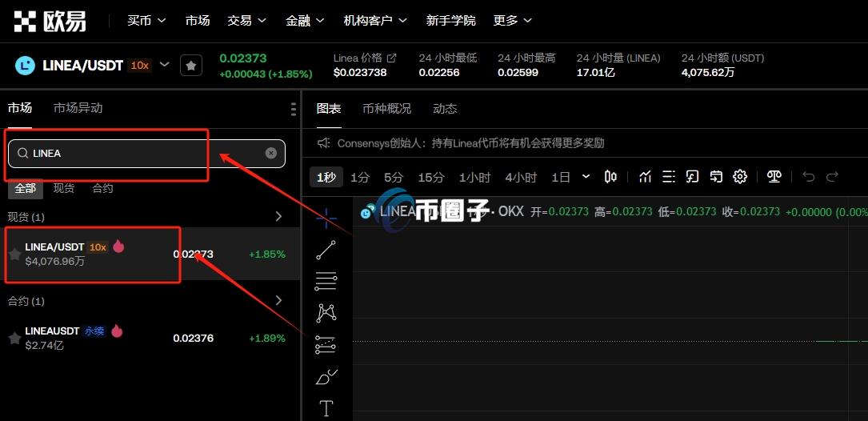
Task: Select the text annotation tool
Action: [x=326, y=409]
